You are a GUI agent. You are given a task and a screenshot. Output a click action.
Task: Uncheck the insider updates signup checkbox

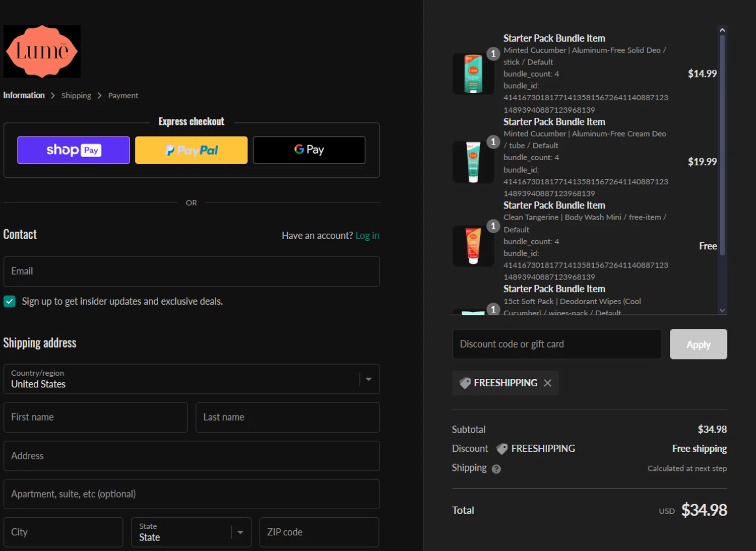[10, 301]
